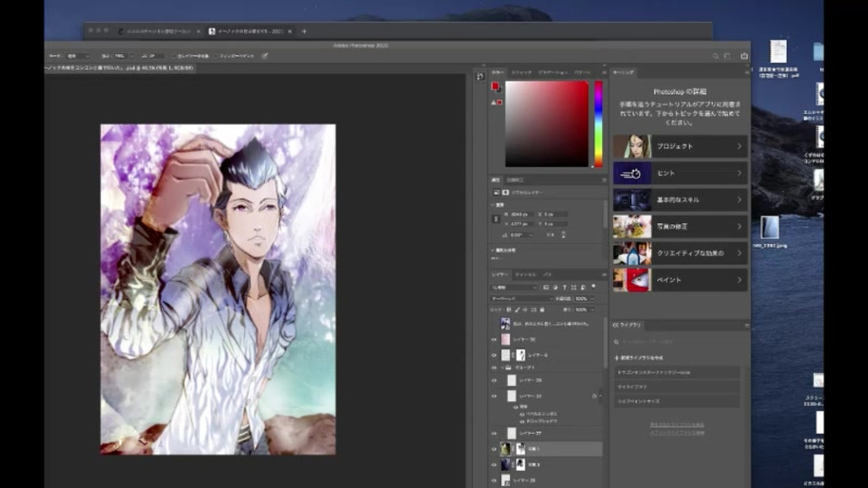Click the lock position icon
This screenshot has height=488, width=868.
tap(525, 310)
